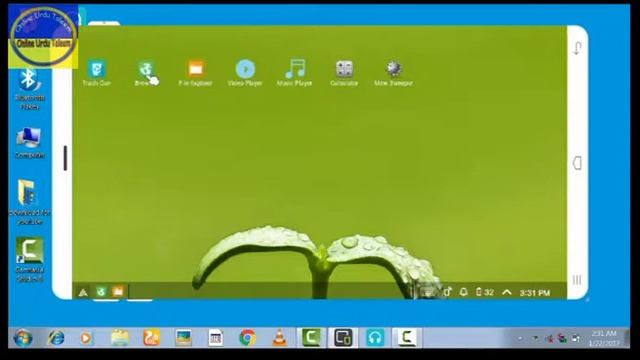Open Windows Media Player from the taskbar
The image size is (640, 360).
pyautogui.click(x=86, y=338)
